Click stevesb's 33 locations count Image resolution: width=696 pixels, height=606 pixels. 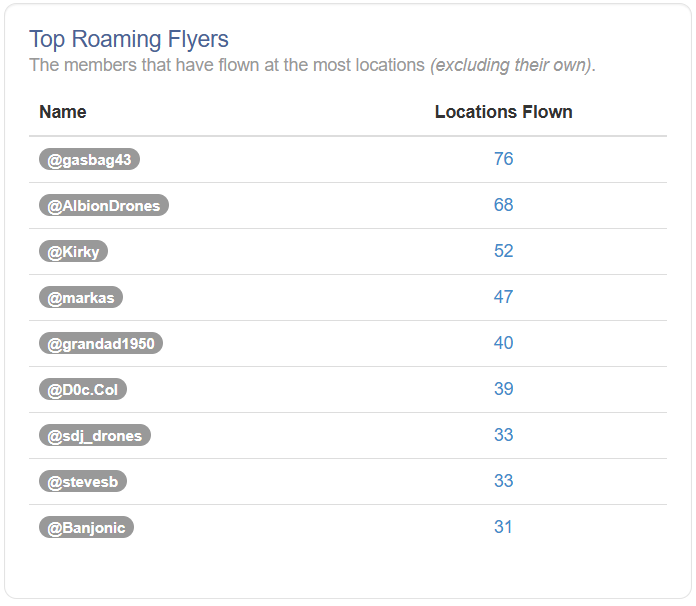click(503, 481)
